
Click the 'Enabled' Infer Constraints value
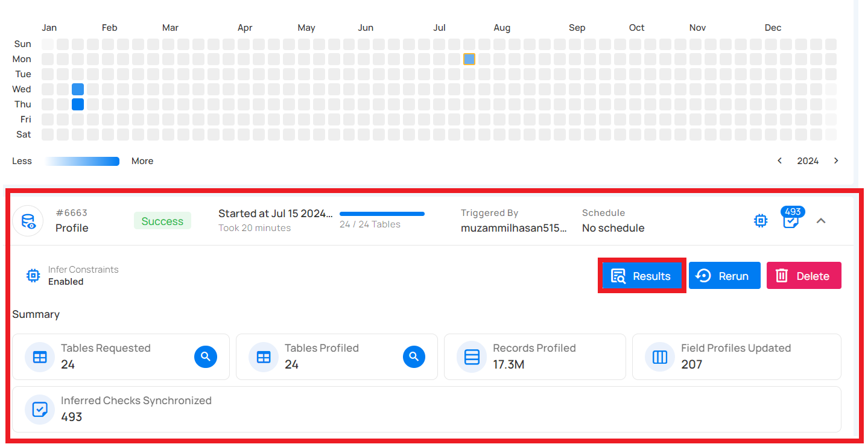tap(66, 282)
